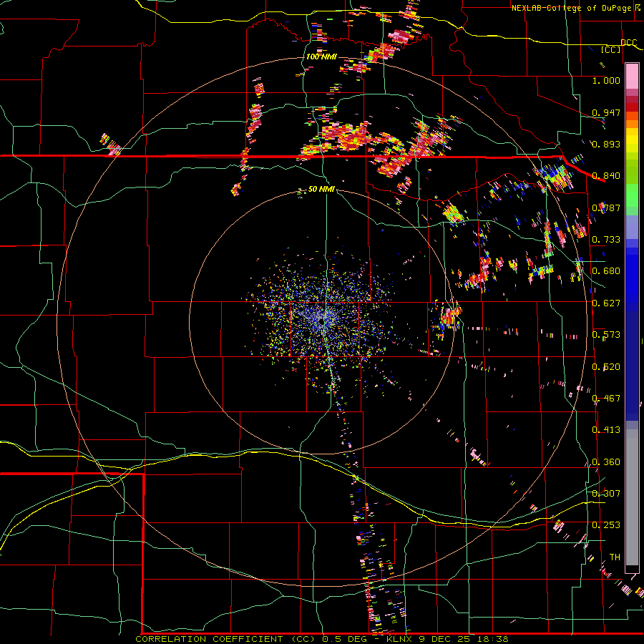Select the 0.840 scale value

(606, 176)
